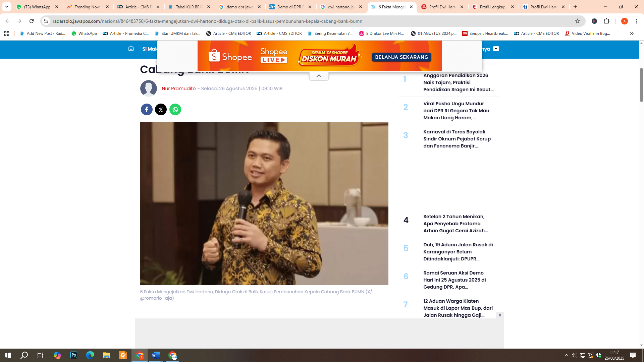Collapse content with the up chevron button
Viewport: 644px width, 362px height.
coord(319,75)
